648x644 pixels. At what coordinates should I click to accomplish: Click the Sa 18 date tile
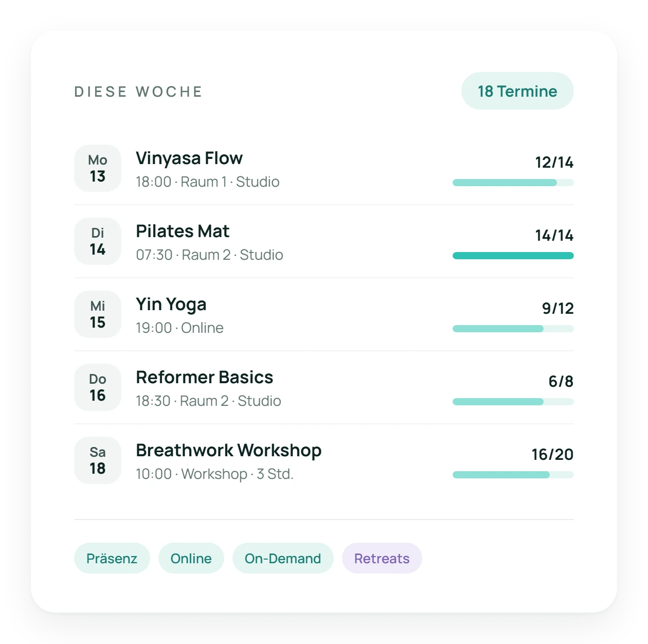point(98,460)
